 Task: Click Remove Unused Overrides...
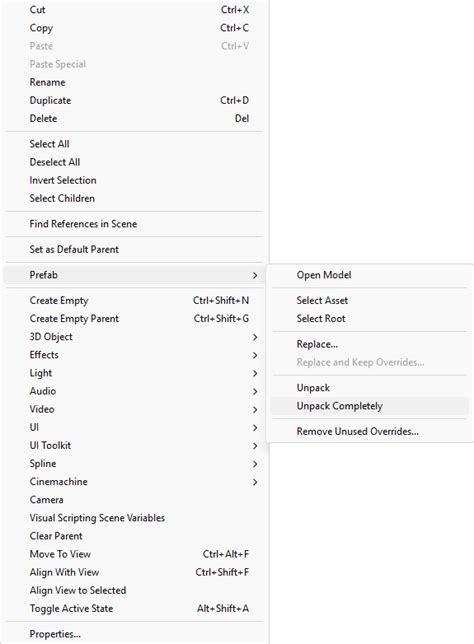[370, 431]
